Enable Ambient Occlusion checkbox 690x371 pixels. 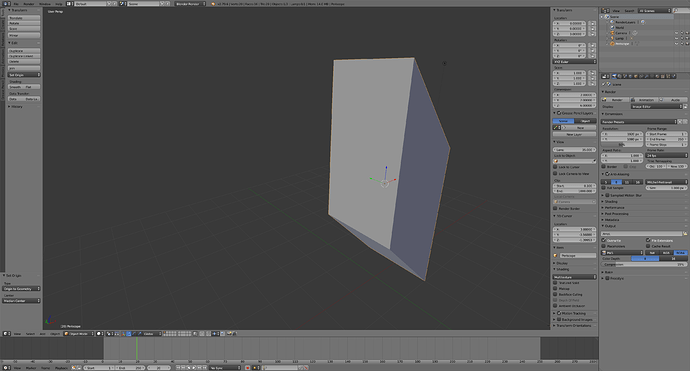pyautogui.click(x=555, y=305)
